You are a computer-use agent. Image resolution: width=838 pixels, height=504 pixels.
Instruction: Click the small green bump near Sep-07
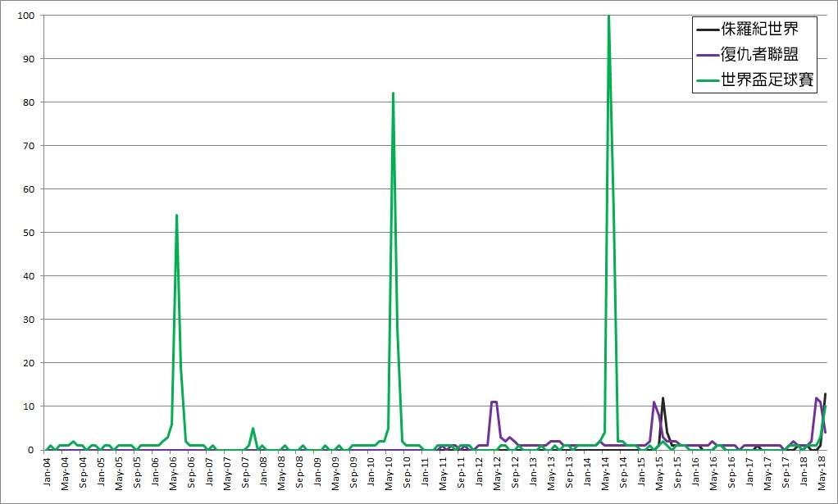coord(253,429)
